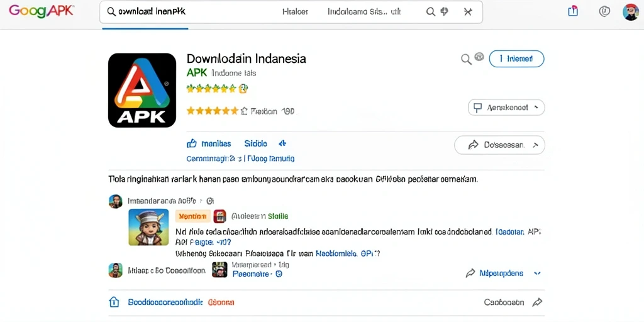Click the magnifier icon beside voice icon

(430, 11)
